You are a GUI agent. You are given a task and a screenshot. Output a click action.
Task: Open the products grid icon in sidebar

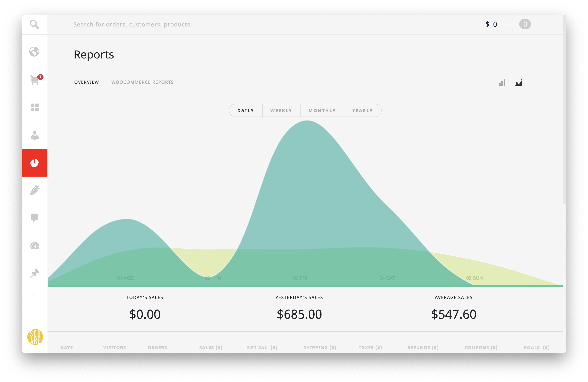pos(35,107)
